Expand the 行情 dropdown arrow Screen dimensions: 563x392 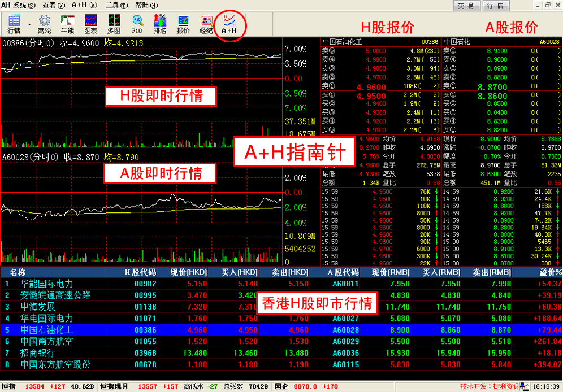coord(29,25)
